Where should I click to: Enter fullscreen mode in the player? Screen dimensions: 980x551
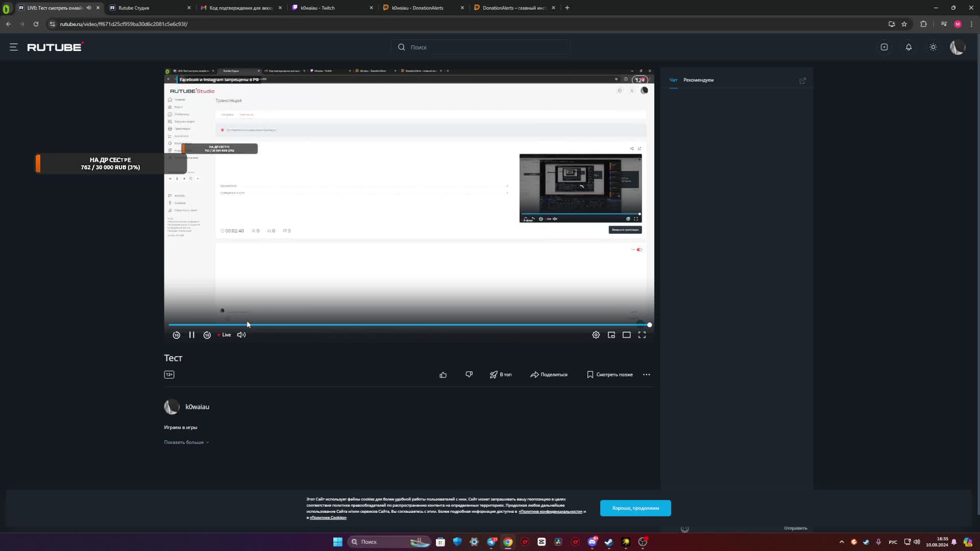point(642,335)
